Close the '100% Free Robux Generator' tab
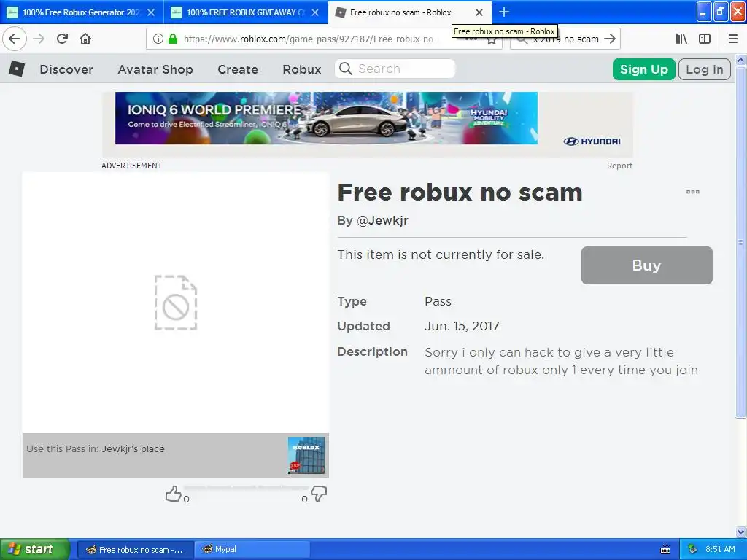This screenshot has width=747, height=560. 151,12
